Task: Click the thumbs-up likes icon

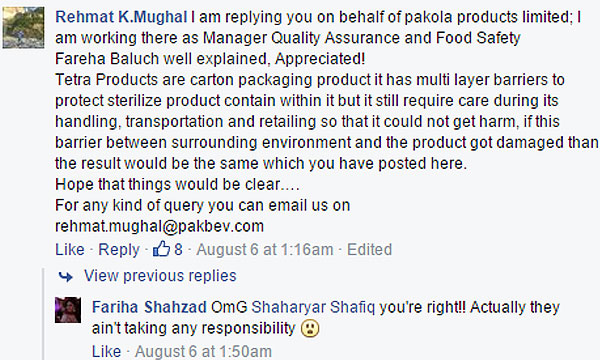Action: (x=161, y=249)
